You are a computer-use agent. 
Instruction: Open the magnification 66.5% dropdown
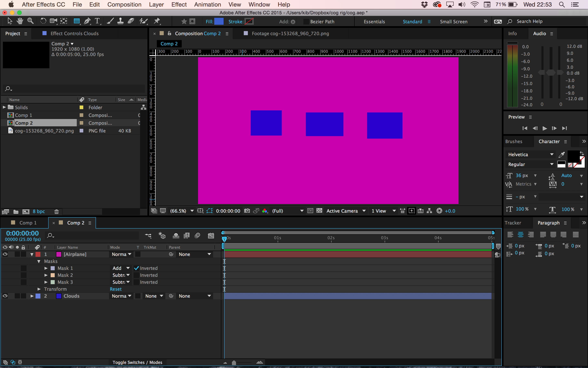click(x=182, y=211)
